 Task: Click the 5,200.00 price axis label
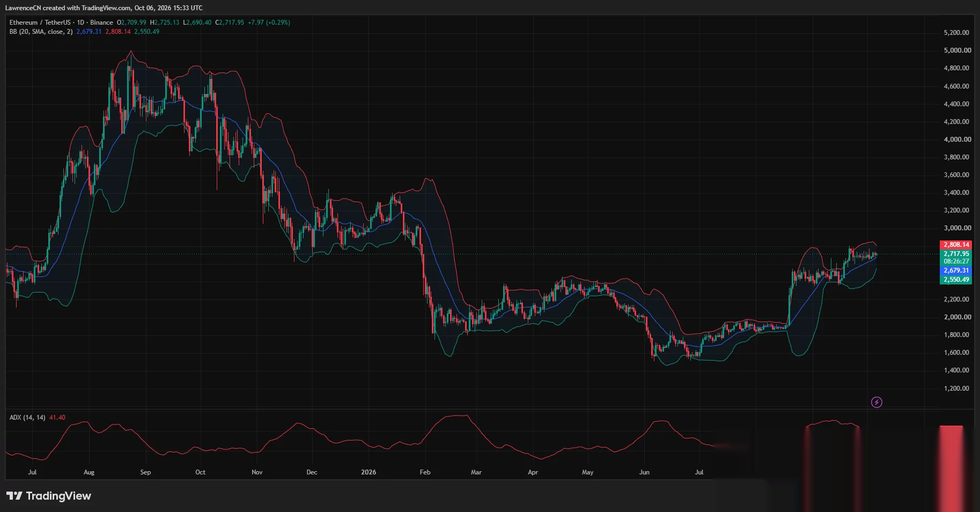click(956, 33)
